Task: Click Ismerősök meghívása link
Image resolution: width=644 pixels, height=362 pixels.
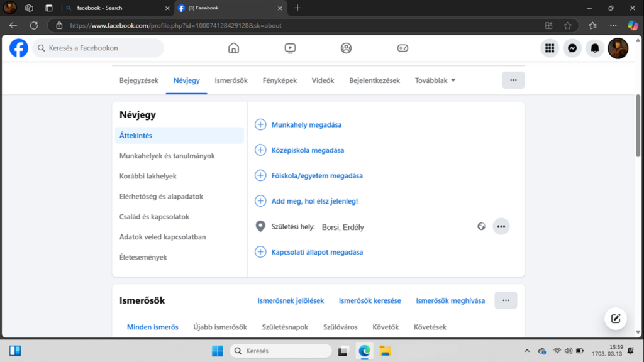Action: pos(450,300)
